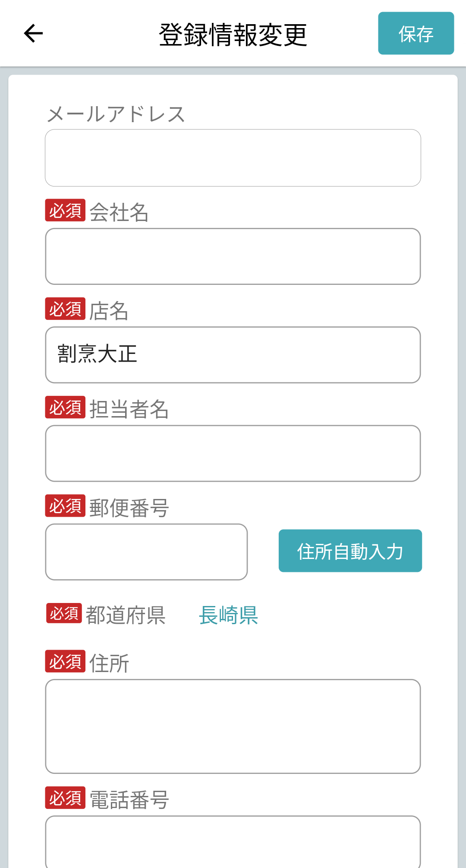Click the 都道府県 label text
The height and width of the screenshot is (868, 466).
(126, 615)
